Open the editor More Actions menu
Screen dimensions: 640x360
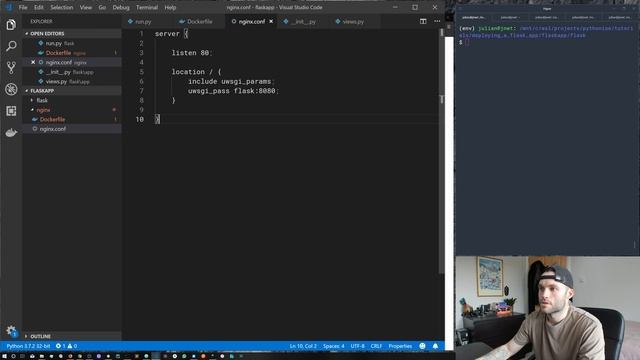437,21
